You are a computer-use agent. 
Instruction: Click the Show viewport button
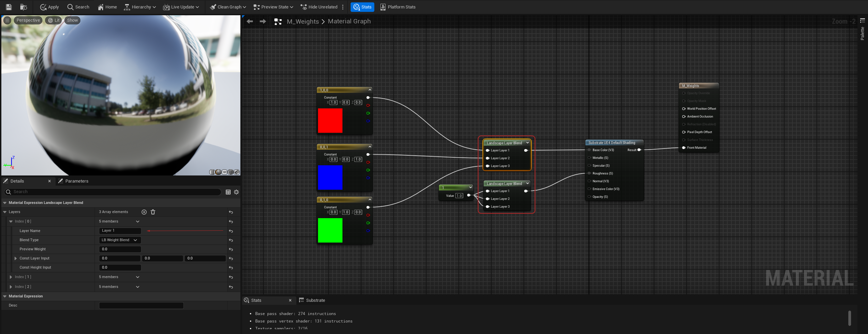point(72,20)
